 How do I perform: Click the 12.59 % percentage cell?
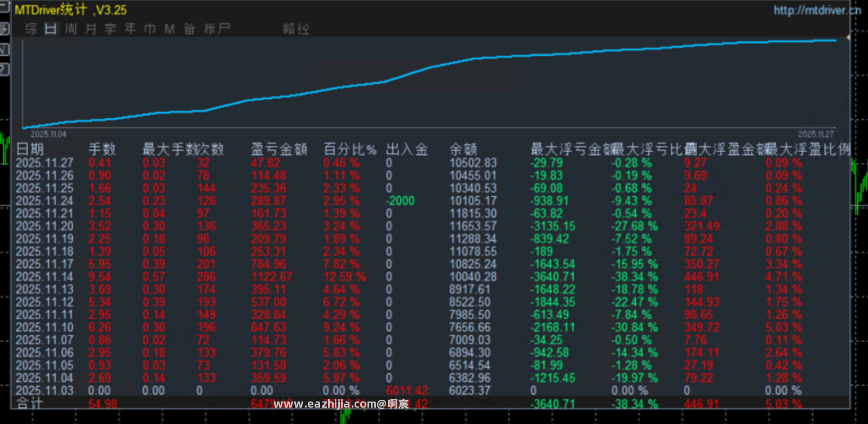[x=345, y=277]
